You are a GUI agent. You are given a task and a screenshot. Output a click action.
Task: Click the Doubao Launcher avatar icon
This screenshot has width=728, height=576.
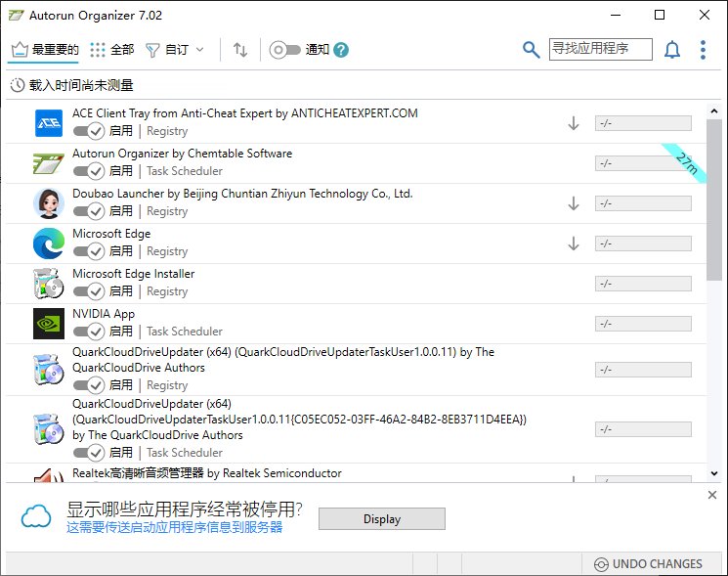tap(49, 203)
